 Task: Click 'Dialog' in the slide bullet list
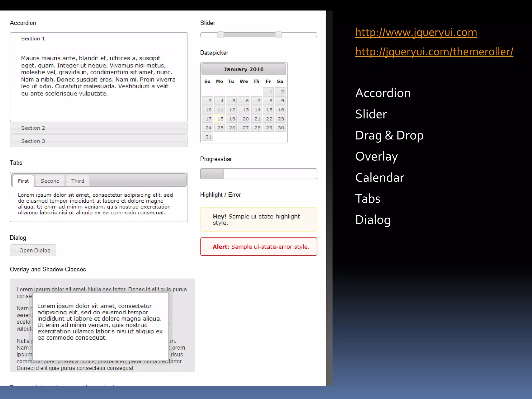pos(373,220)
